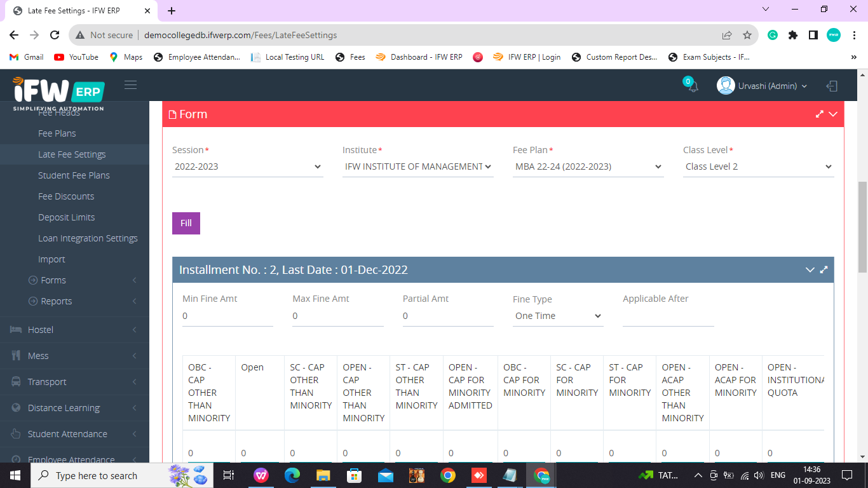
Task: Open Dashboard - IFW ERP bookmark
Action: [419, 57]
